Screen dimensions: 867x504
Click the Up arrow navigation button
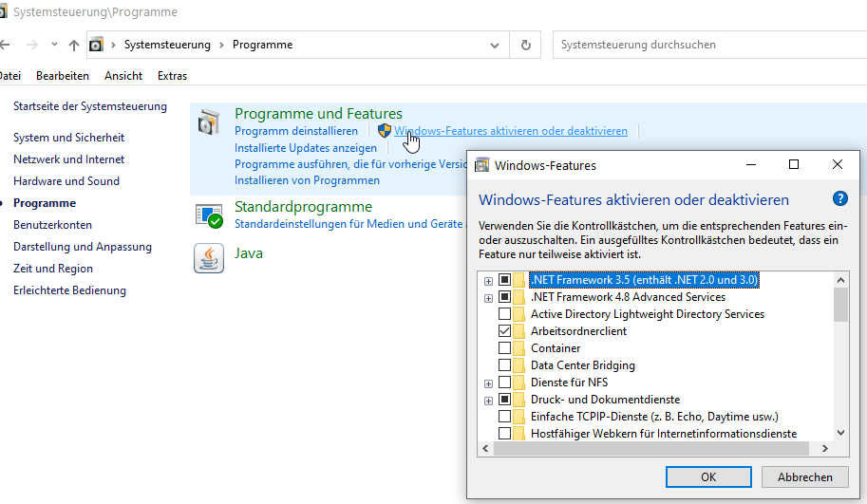click(73, 45)
